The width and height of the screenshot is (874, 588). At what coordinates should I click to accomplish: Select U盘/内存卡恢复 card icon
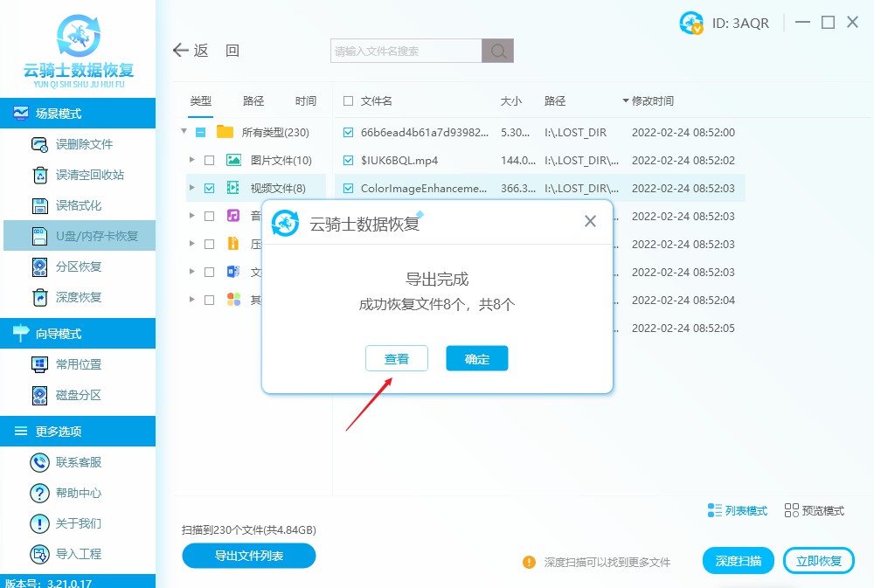[x=40, y=236]
